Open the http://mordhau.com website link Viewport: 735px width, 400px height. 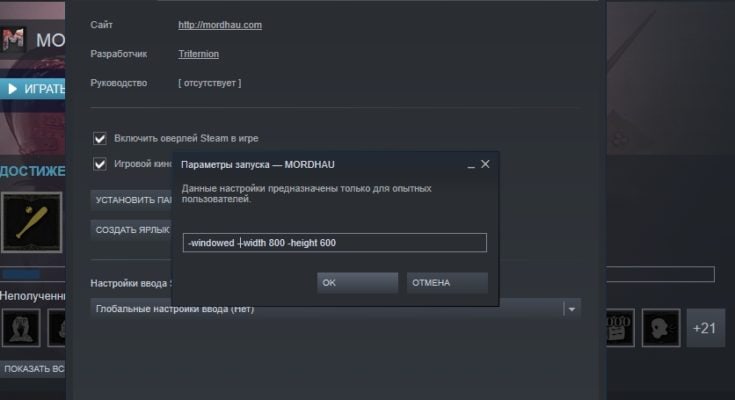point(220,25)
